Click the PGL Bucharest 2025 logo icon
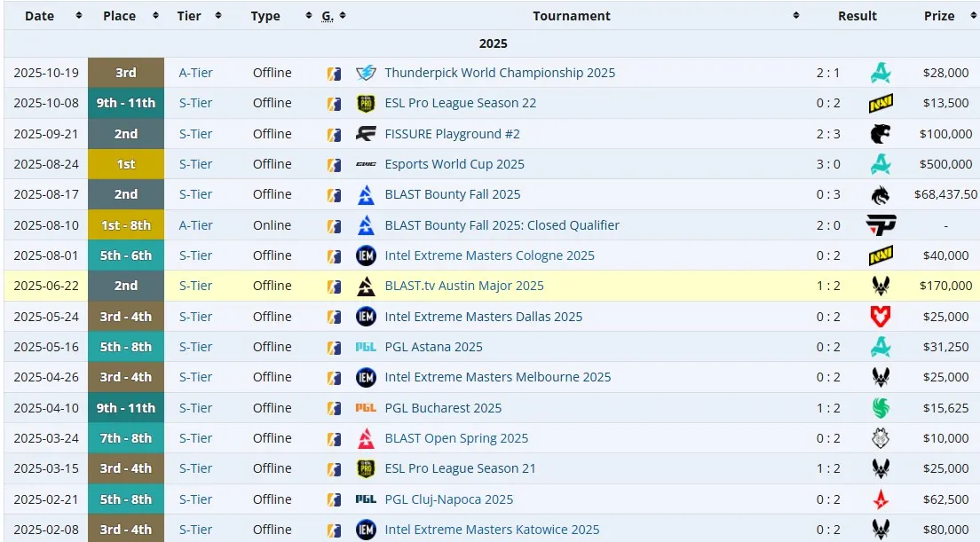980x542 pixels. pos(366,408)
